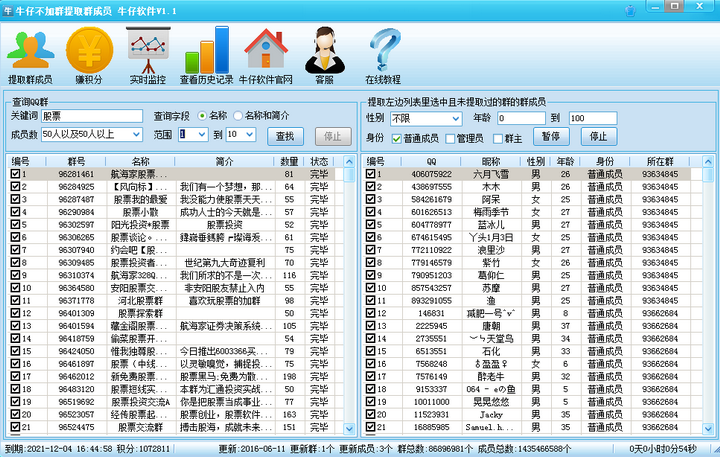This screenshot has height=457, width=720.
Task: Click the 数量 column header
Action: tap(289, 160)
